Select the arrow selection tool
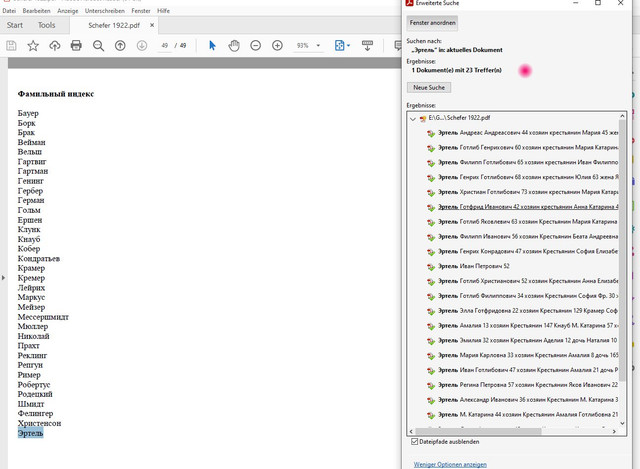 coord(212,45)
